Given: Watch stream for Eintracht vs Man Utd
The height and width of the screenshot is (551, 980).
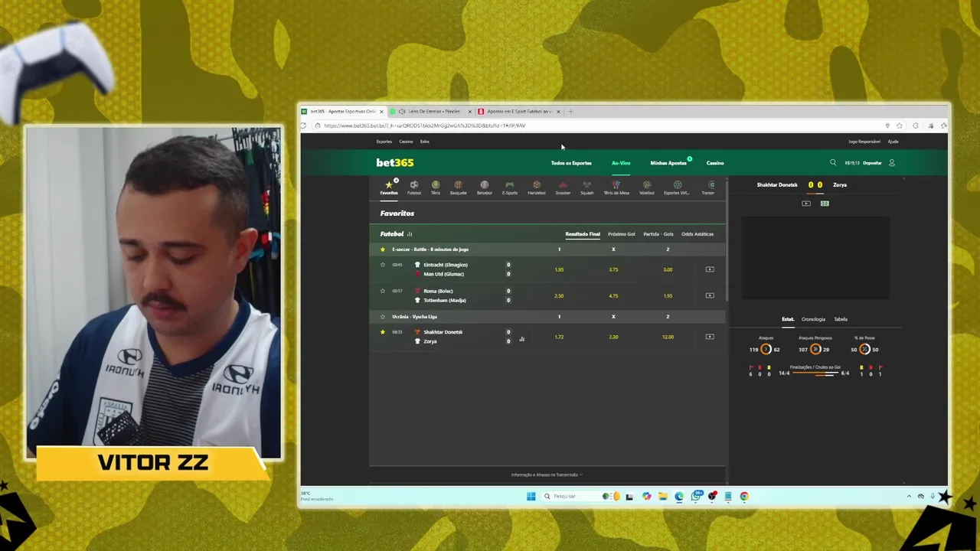Looking at the screenshot, I should 710,269.
